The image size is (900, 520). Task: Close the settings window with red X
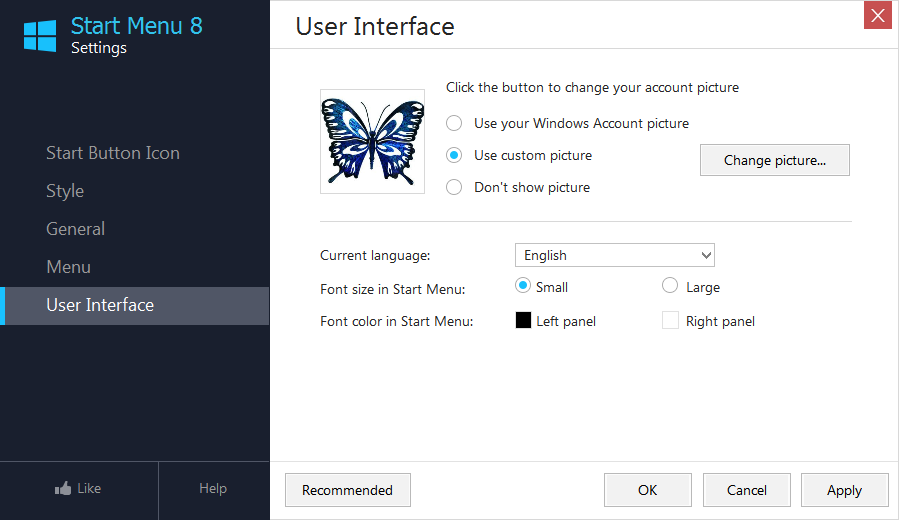tap(878, 15)
